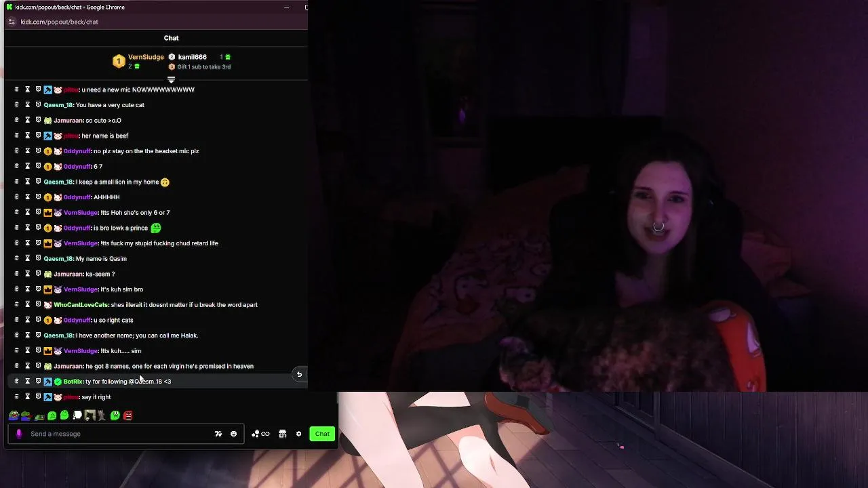Click "he got 8 names" message text
Image resolution: width=868 pixels, height=488 pixels.
(x=170, y=366)
